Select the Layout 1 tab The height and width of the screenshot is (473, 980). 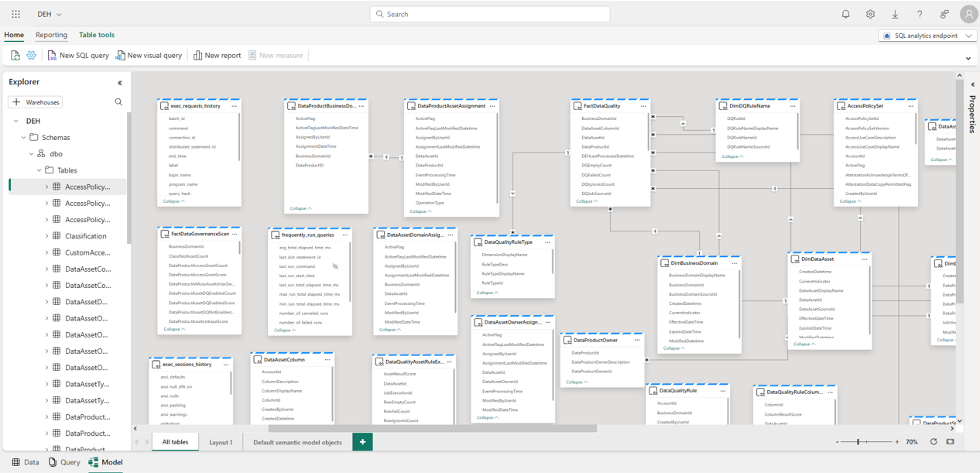point(221,442)
